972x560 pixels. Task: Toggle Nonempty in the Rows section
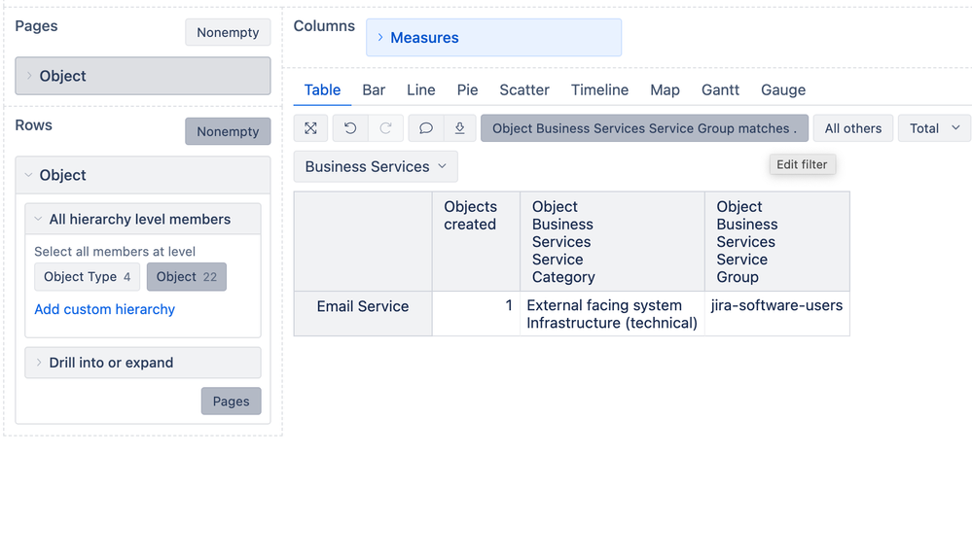(228, 131)
